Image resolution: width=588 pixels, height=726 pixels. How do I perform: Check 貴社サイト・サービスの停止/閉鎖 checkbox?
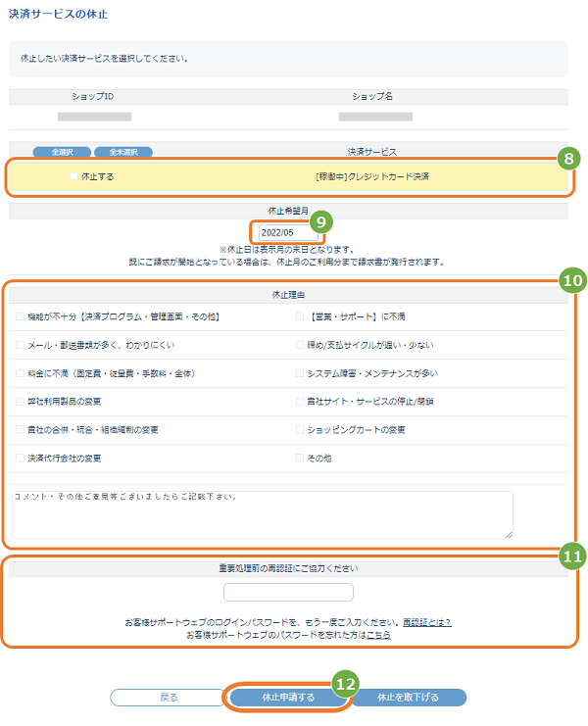coord(300,402)
